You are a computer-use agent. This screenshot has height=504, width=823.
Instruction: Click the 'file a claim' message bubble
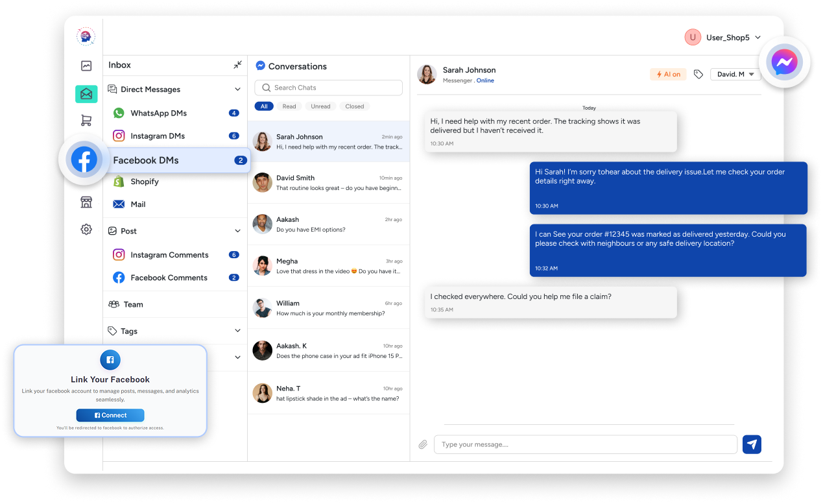551,302
